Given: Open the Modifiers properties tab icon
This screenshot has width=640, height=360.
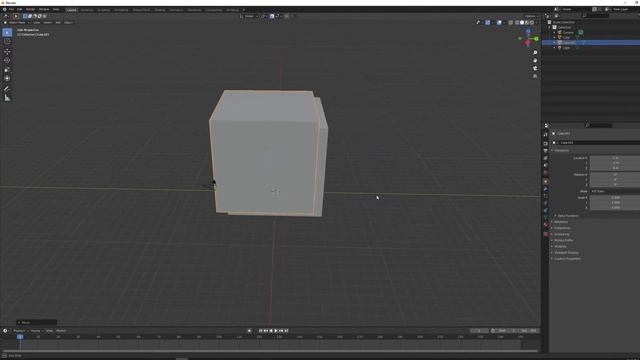Looking at the screenshot, I should point(546,189).
